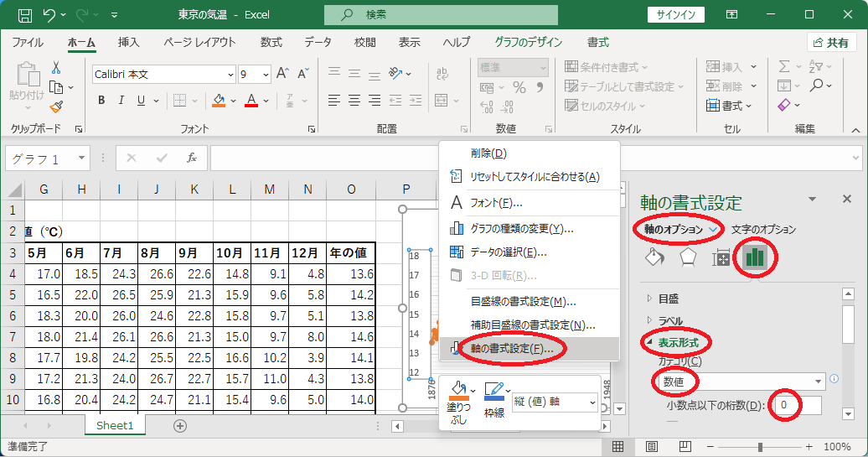Align text to the right
Screen dimensions: 868x457
point(375,101)
